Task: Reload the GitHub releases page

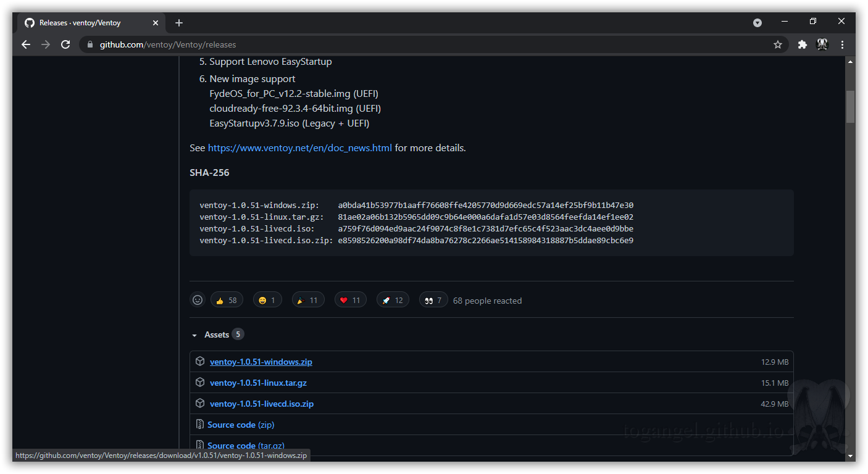Action: (x=65, y=44)
